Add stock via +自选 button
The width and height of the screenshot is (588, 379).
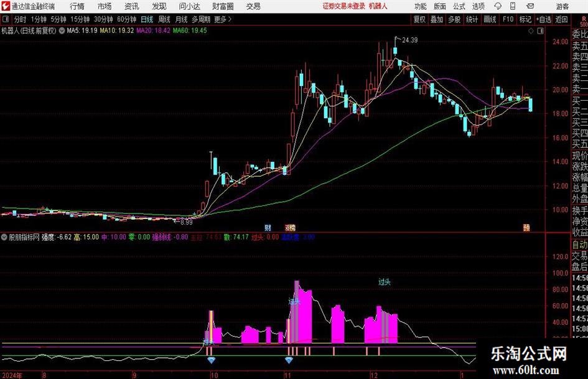(543, 19)
